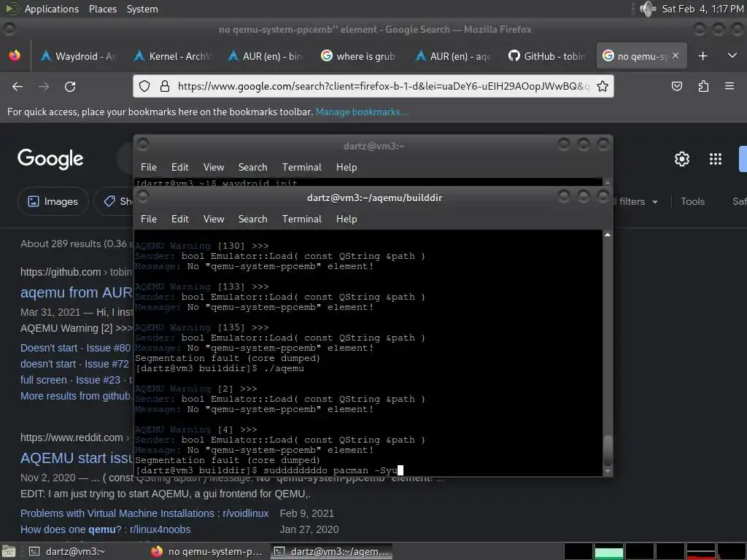The height and width of the screenshot is (560, 747).
Task: Open the All filters dropdown
Action: (636, 201)
